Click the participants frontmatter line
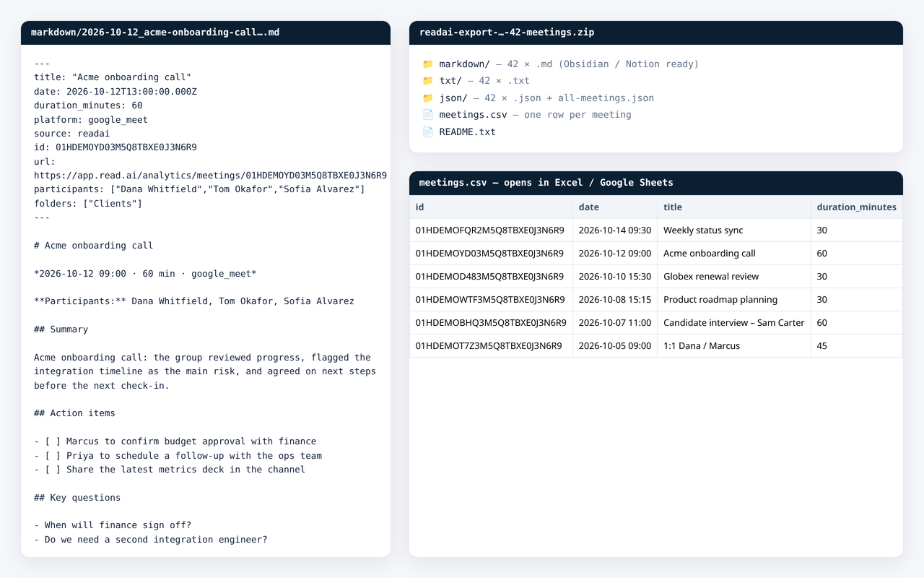 pyautogui.click(x=199, y=189)
